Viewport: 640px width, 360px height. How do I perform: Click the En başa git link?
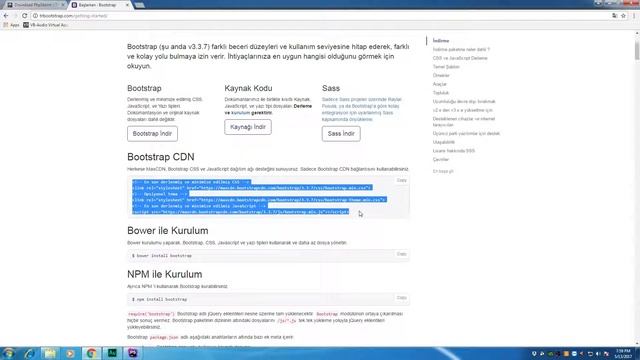point(443,171)
